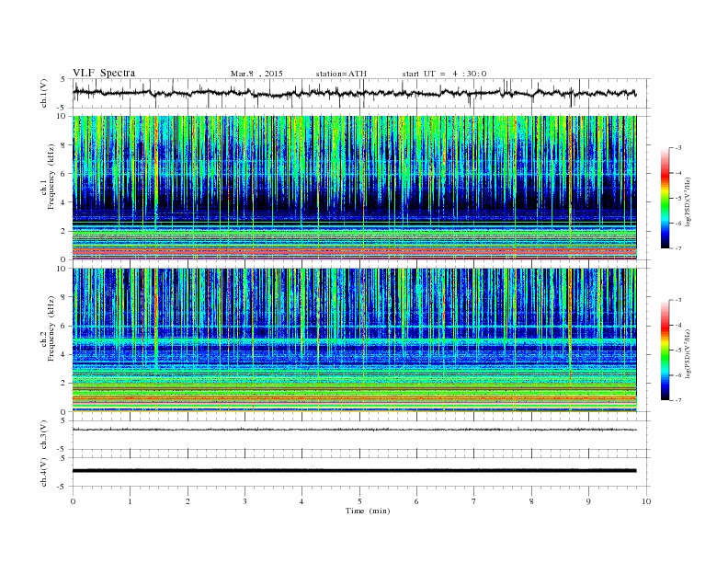The height and width of the screenshot is (563, 728).
Task: Select the ch.2 "Frequency (kHz)" axis label
Action: pyautogui.click(x=51, y=329)
